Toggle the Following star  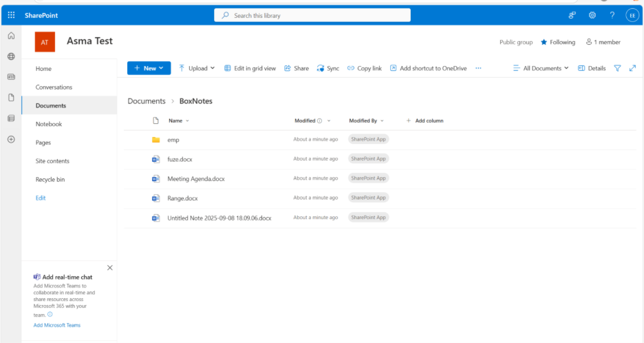coord(544,42)
